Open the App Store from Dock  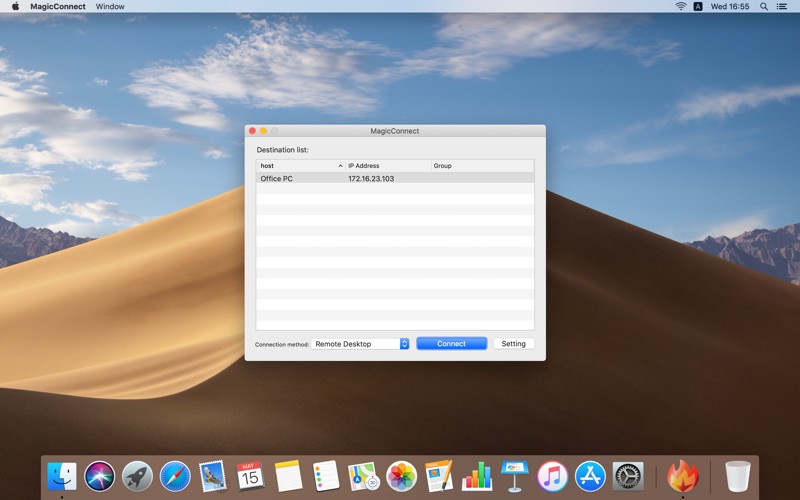590,477
